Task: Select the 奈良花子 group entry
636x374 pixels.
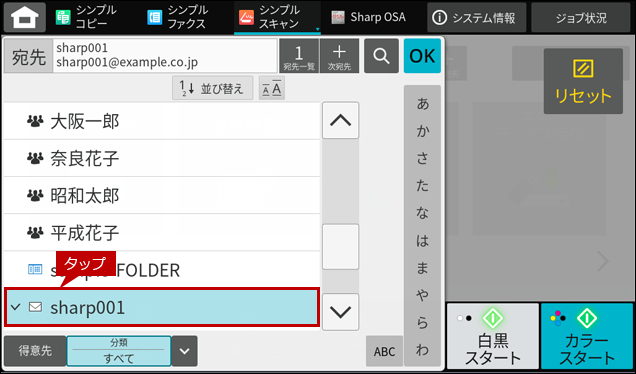Action: click(x=162, y=158)
